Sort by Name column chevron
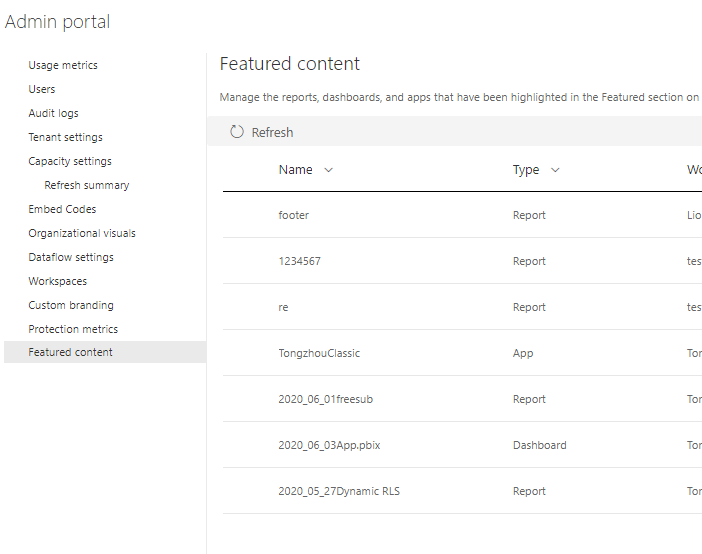 coord(329,170)
